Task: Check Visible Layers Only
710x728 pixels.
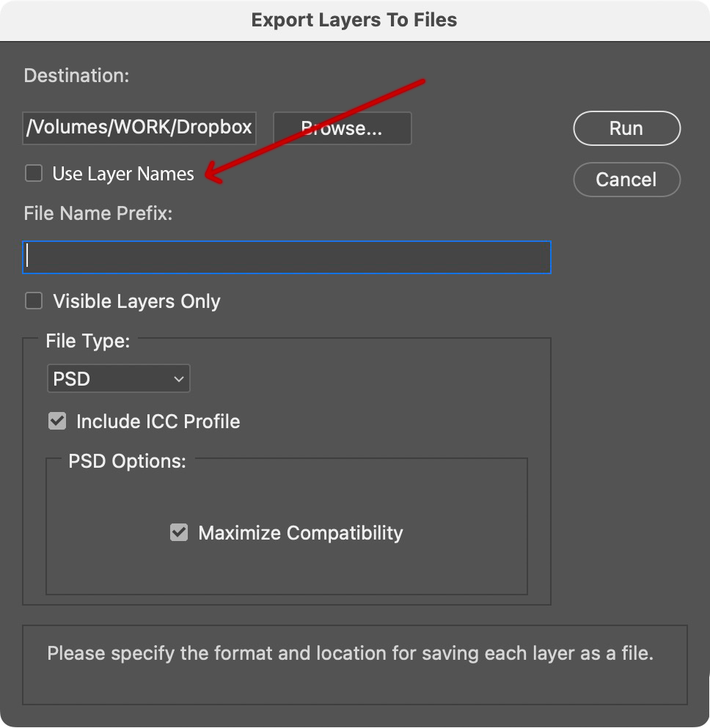Action: (x=33, y=301)
